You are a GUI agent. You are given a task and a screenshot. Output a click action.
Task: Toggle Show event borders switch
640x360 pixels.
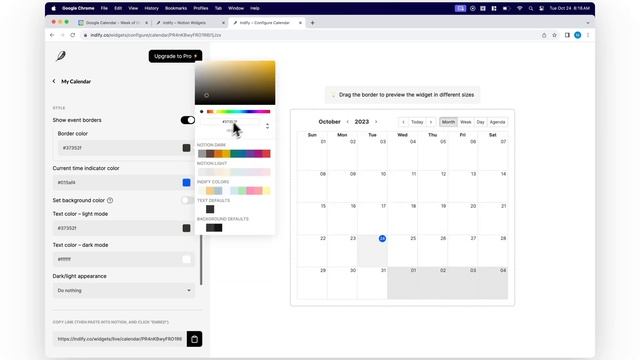point(188,120)
